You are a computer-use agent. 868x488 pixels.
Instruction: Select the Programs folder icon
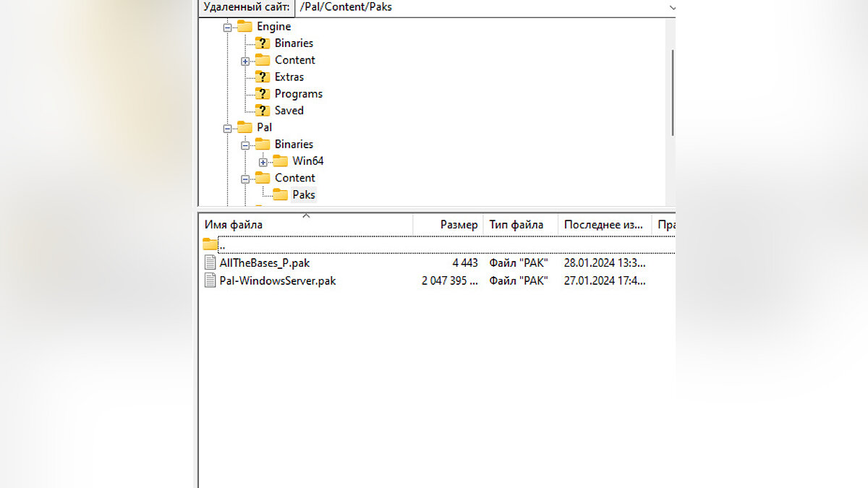262,94
